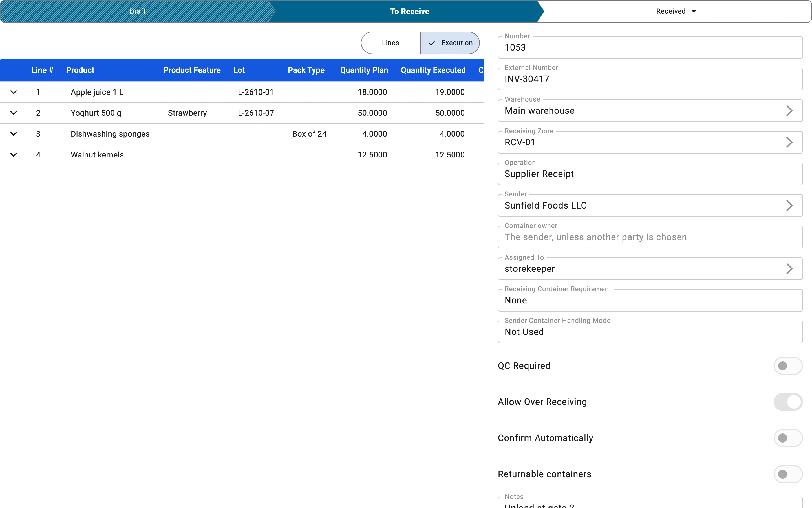This screenshot has width=812, height=508.
Task: Sort by Quantity Plan column header
Action: click(364, 70)
